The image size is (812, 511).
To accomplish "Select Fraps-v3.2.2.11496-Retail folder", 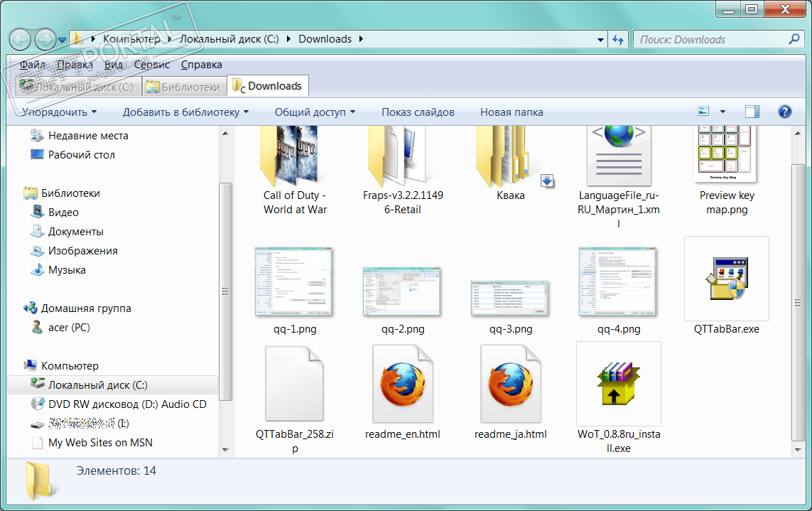I will click(x=403, y=171).
